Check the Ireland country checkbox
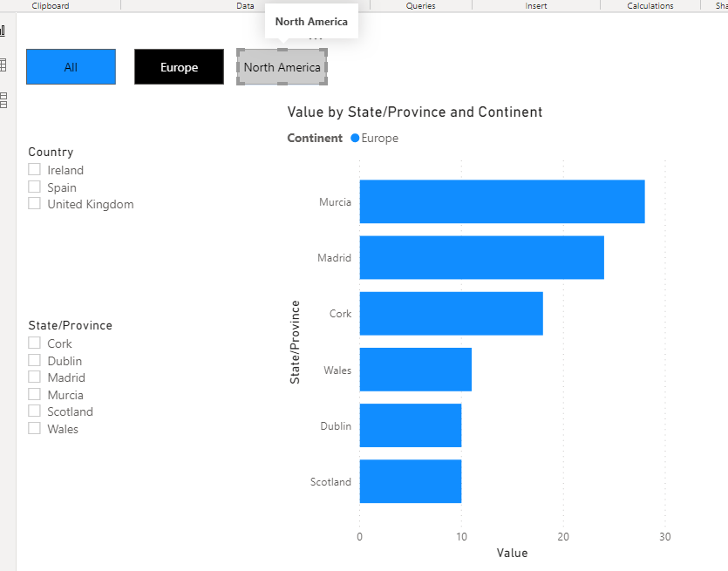The width and height of the screenshot is (728, 571). [35, 170]
